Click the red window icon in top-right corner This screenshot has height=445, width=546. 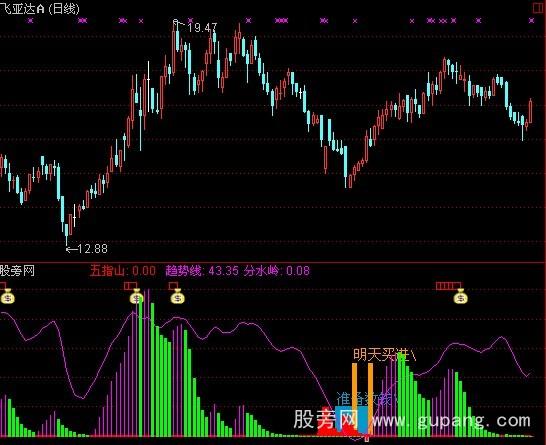[538, 8]
